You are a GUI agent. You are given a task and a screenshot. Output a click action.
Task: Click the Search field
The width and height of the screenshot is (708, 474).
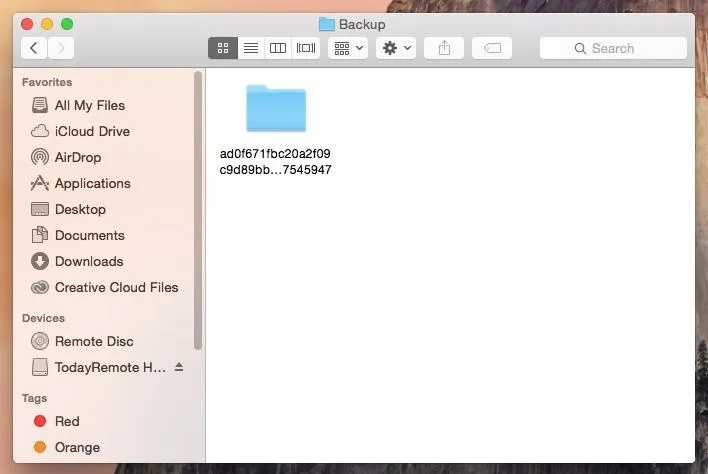point(613,48)
